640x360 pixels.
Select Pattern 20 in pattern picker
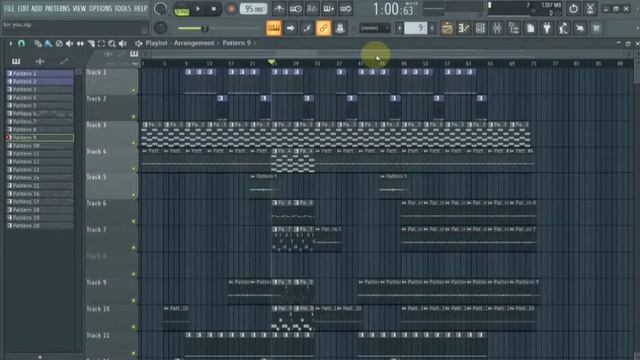coord(40,226)
